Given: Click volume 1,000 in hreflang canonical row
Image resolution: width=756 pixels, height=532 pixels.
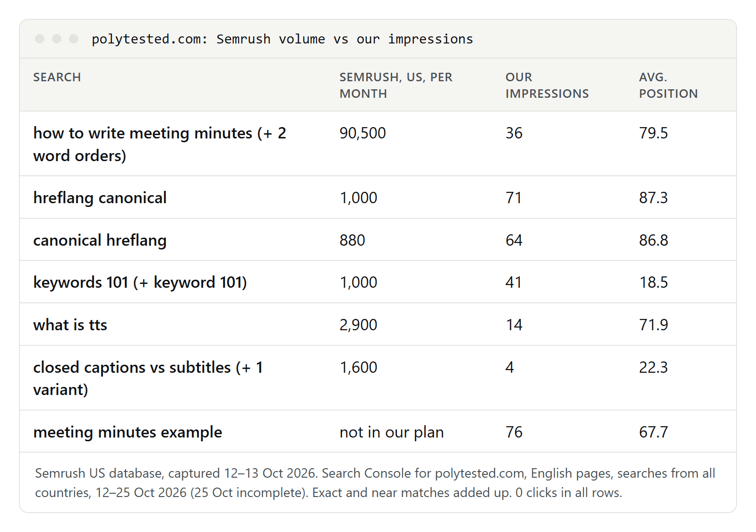Looking at the screenshot, I should (358, 198).
